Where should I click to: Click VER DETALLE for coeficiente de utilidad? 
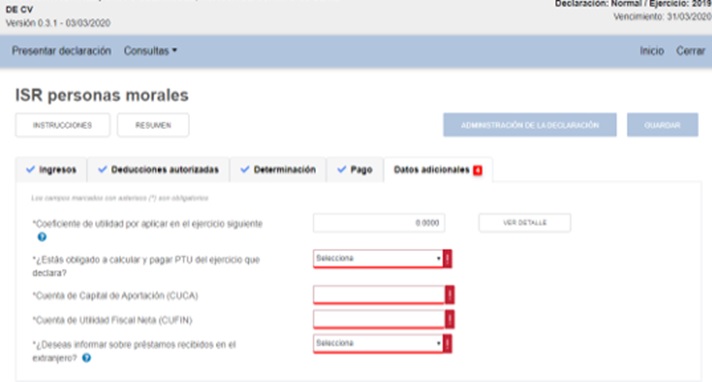(x=524, y=223)
